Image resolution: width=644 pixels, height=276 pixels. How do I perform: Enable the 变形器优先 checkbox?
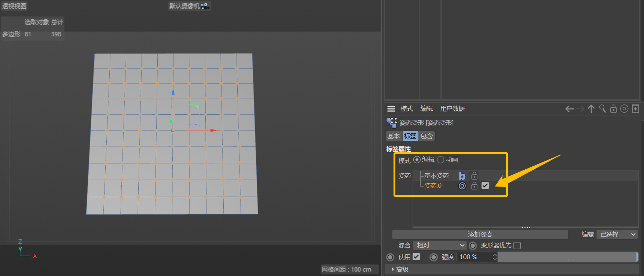point(517,246)
